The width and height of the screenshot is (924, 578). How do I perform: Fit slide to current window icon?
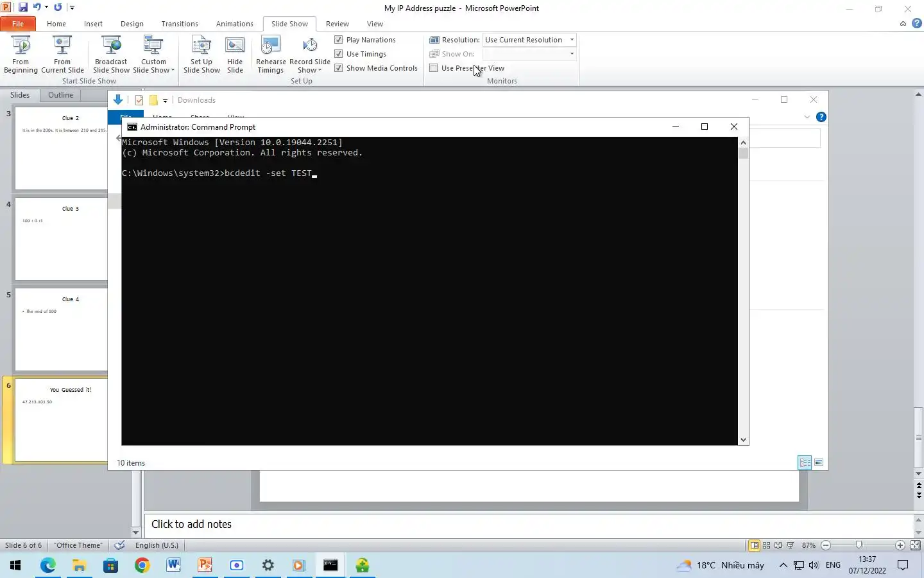(x=916, y=545)
